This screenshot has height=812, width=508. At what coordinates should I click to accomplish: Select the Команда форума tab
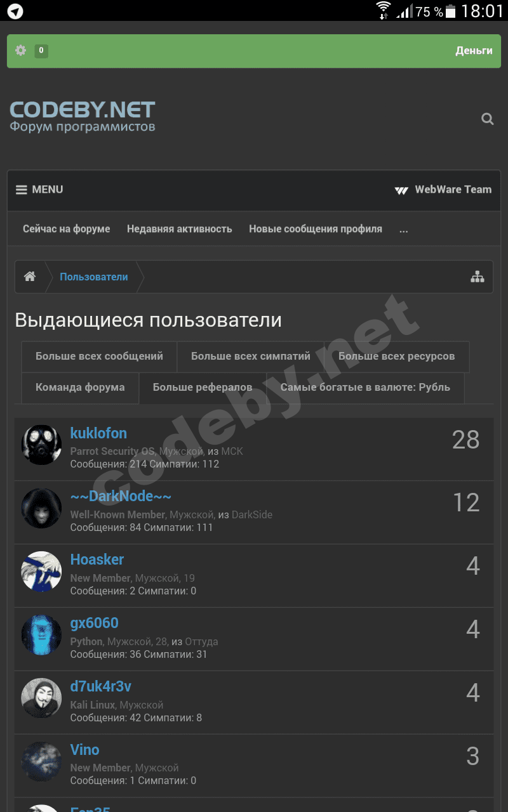point(80,388)
